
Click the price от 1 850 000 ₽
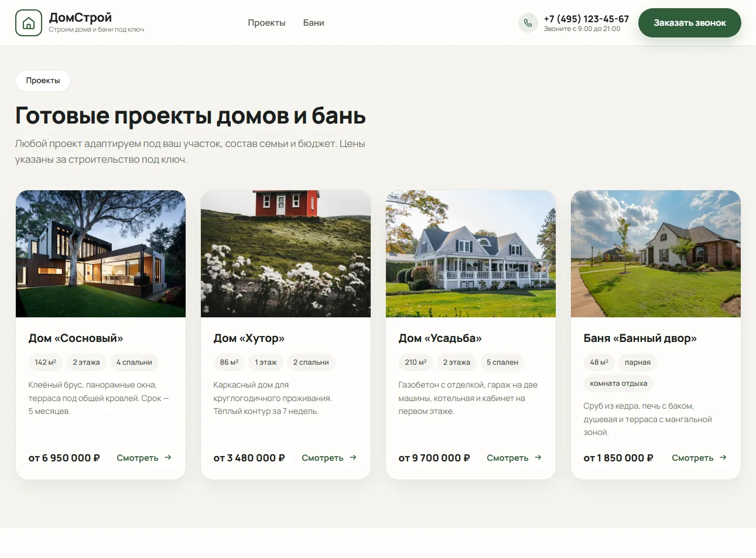coord(618,458)
